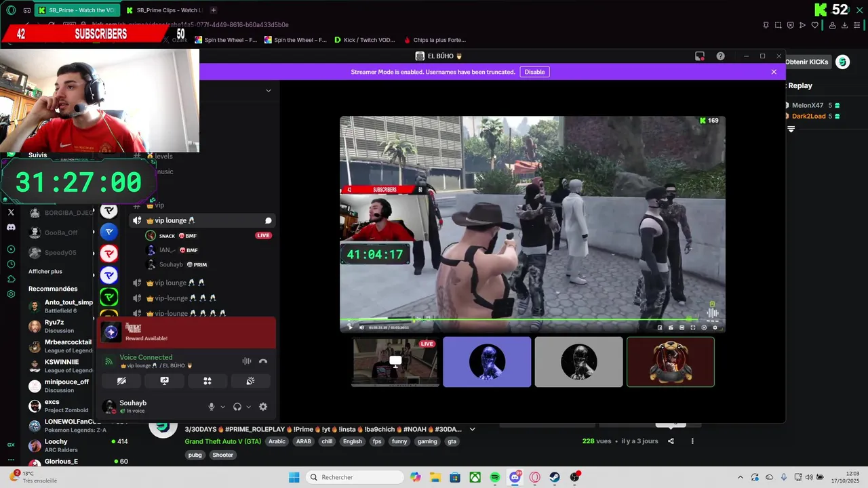Open the VOD three-dot more options menu
This screenshot has width=868, height=488.
(692, 441)
